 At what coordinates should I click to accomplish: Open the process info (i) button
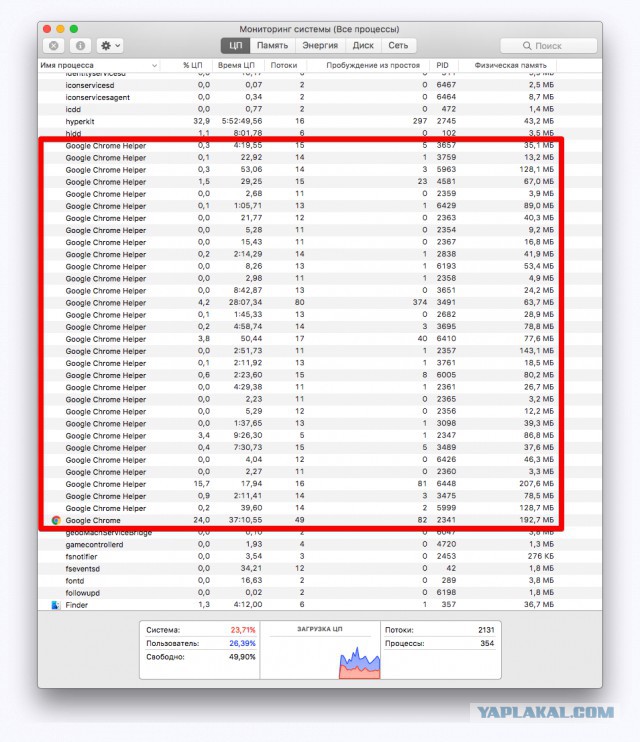tap(80, 45)
